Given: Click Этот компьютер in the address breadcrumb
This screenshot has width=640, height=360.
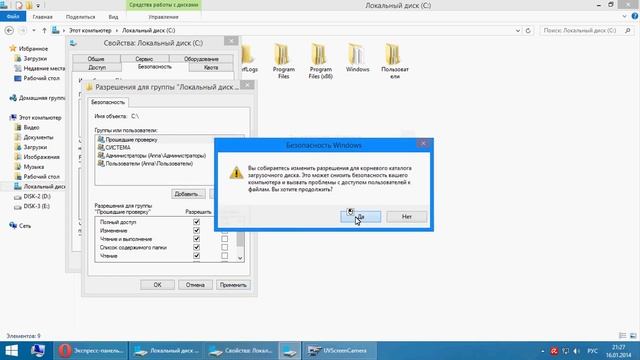Looking at the screenshot, I should 90,31.
